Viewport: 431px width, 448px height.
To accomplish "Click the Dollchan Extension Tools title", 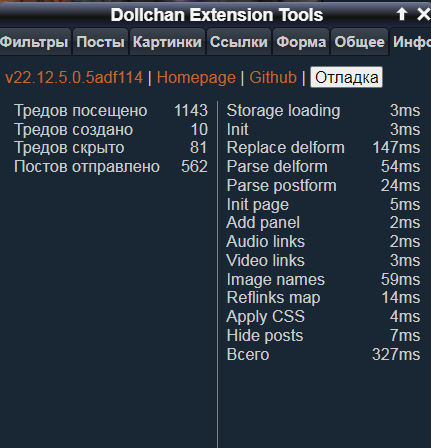I will (217, 15).
